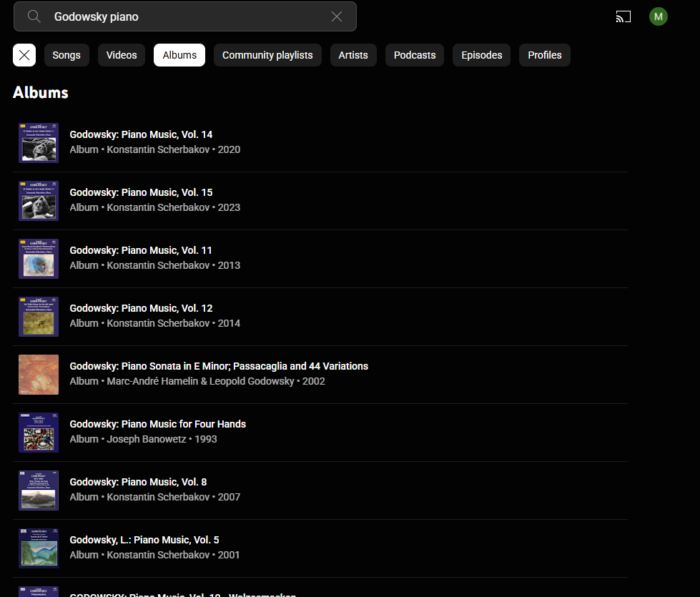Clear the search query with X

click(337, 16)
